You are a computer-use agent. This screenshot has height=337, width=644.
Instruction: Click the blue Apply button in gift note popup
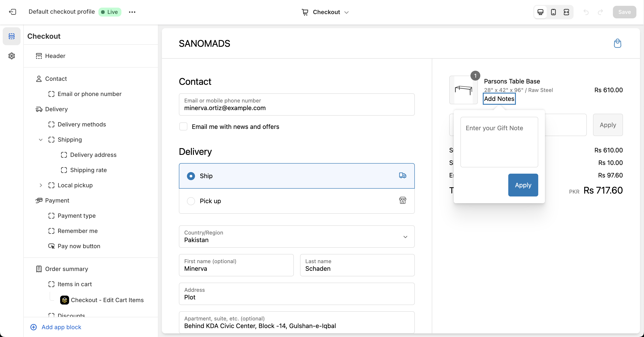coord(523,185)
